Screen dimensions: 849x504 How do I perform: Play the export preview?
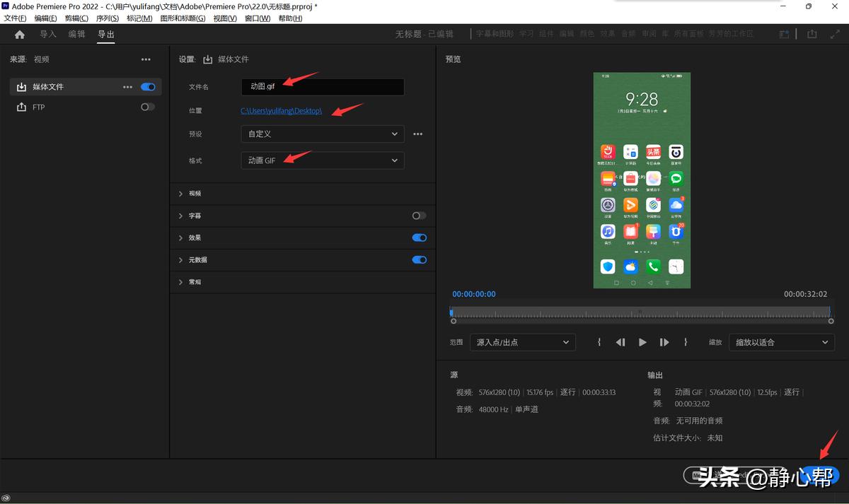point(642,342)
